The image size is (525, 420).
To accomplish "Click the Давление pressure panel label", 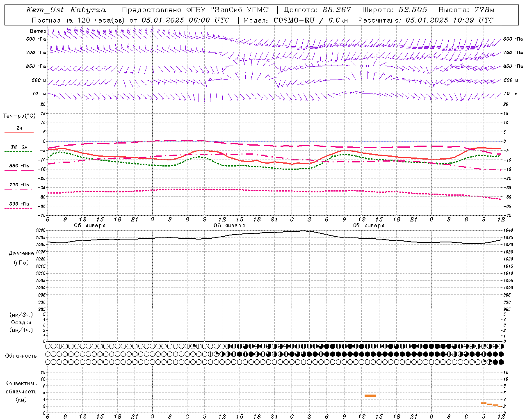I will pyautogui.click(x=21, y=253).
